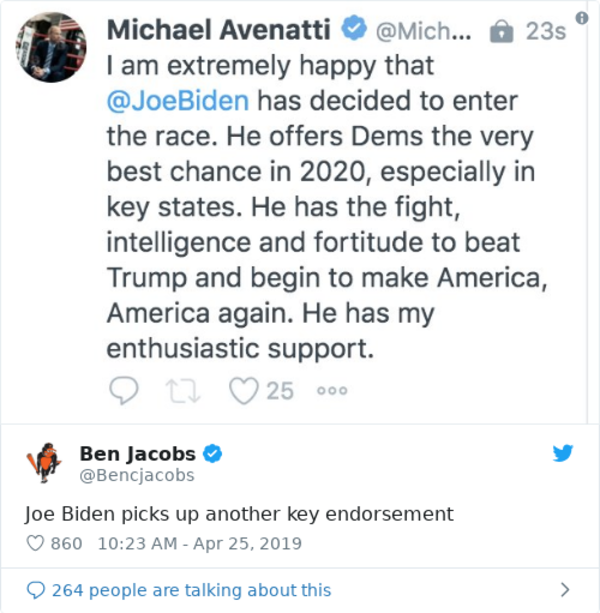
Task: Click "264 people are talking about this"
Action: pyautogui.click(x=191, y=590)
